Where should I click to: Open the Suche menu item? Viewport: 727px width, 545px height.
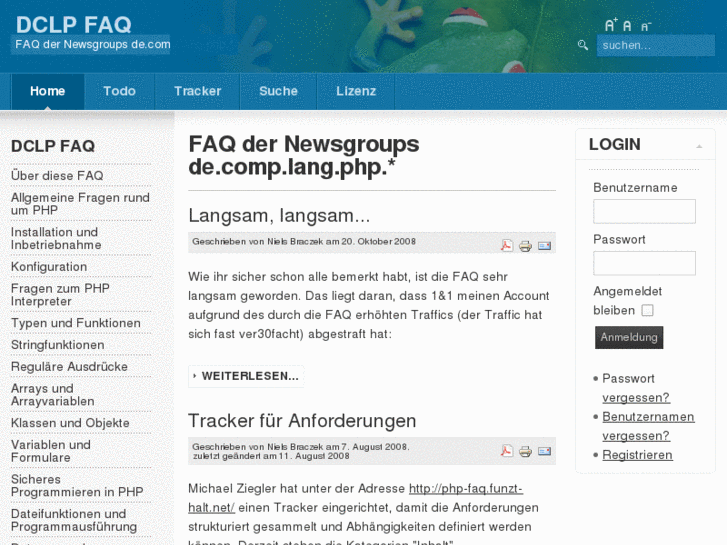coord(278,91)
